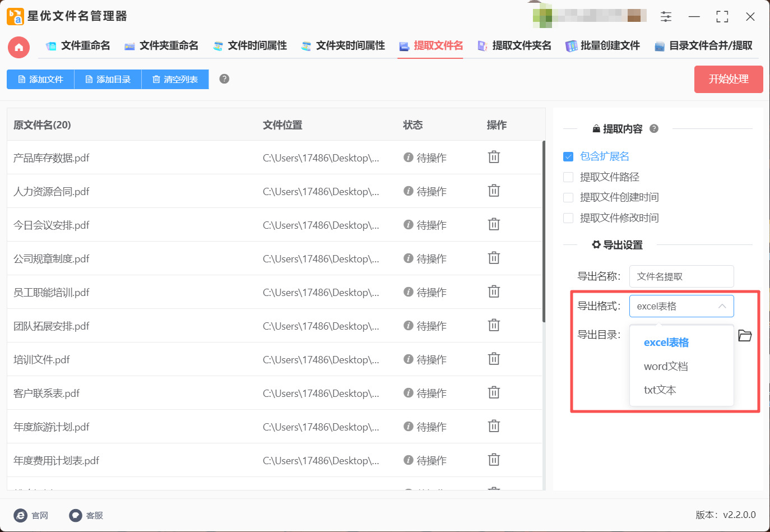Click trash icon for 员工职能培训.pdf
The width and height of the screenshot is (770, 532).
494,292
